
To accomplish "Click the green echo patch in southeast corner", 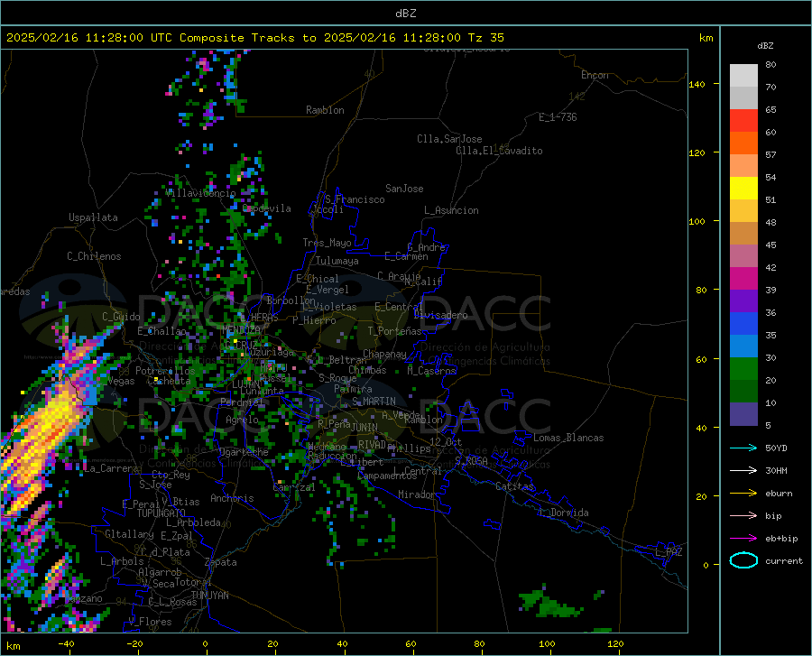I will 552,603.
